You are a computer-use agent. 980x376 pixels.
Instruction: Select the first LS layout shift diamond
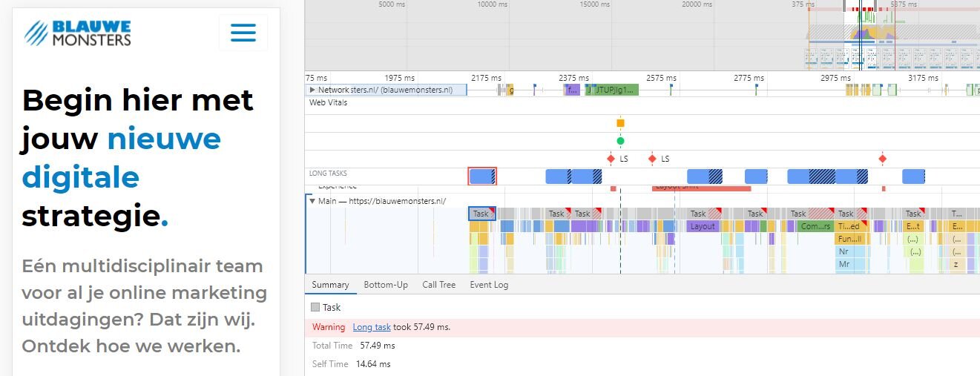click(x=611, y=159)
